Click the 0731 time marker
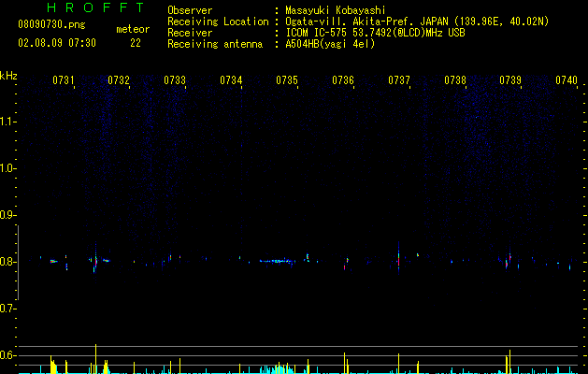 pos(63,80)
